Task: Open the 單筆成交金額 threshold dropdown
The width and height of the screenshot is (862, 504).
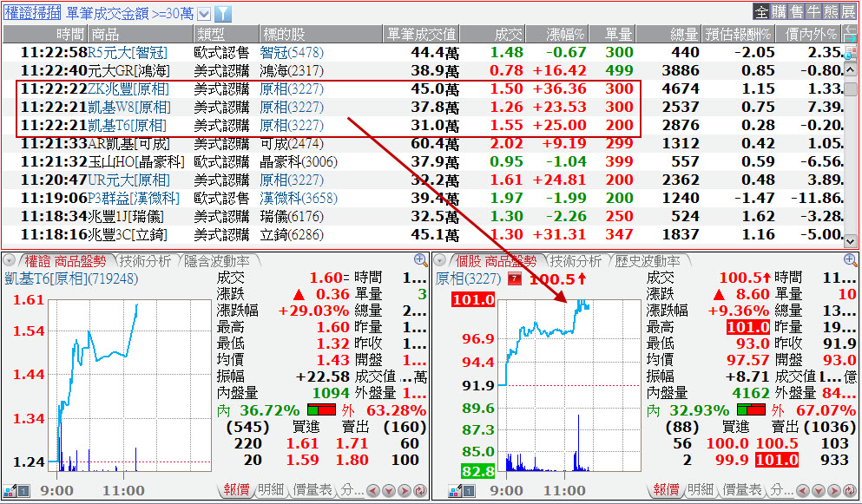Action: [x=204, y=14]
